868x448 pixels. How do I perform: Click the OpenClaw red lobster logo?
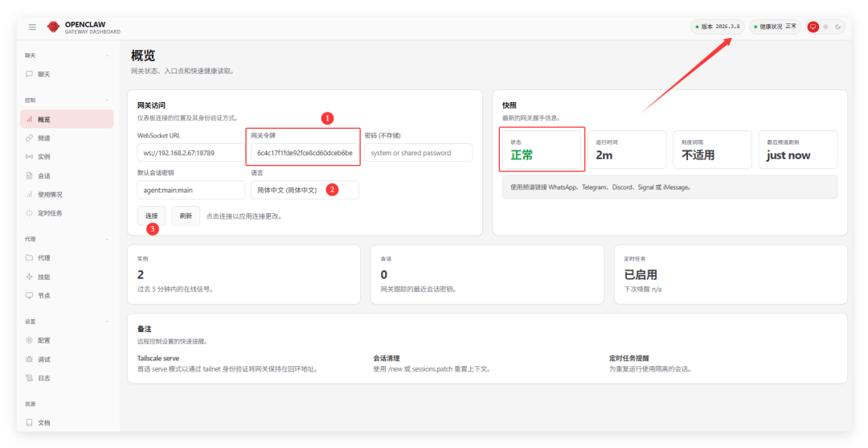click(53, 27)
